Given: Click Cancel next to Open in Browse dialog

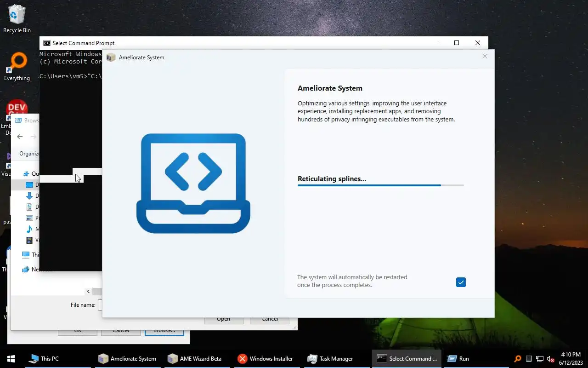Looking at the screenshot, I should click(x=270, y=320).
